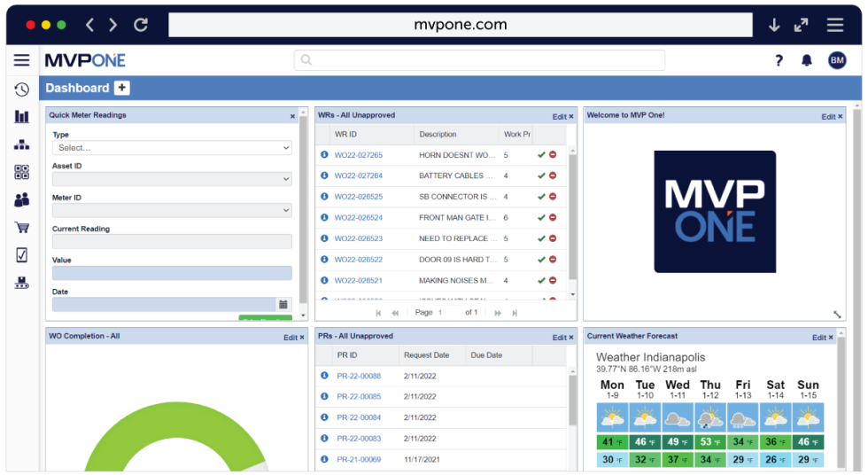The height and width of the screenshot is (475, 868).
Task: Open the Meter ID dropdown
Action: pos(172,210)
